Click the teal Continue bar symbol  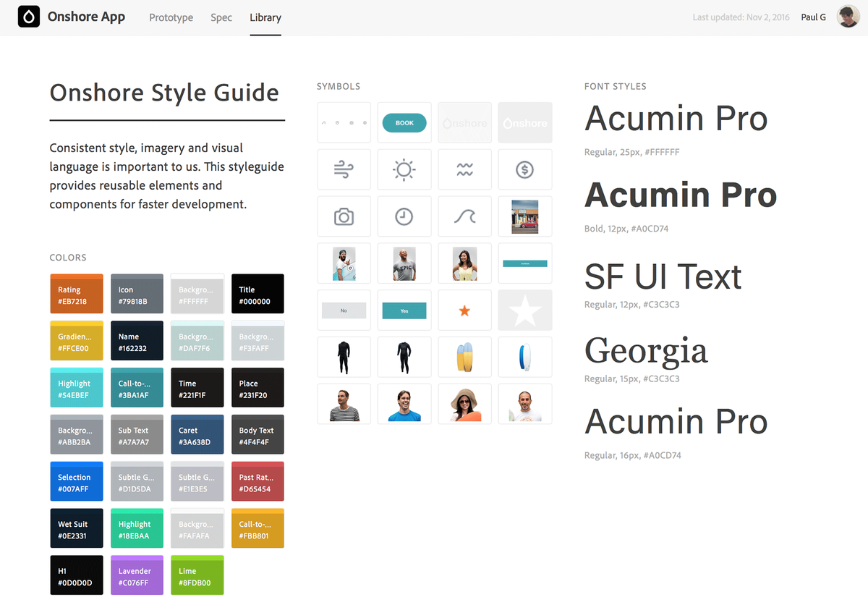click(x=524, y=263)
